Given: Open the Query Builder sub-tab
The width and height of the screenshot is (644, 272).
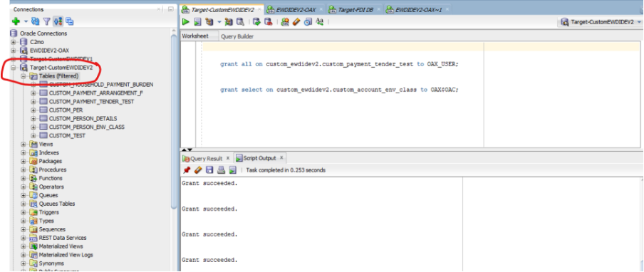Looking at the screenshot, I should click(x=237, y=36).
